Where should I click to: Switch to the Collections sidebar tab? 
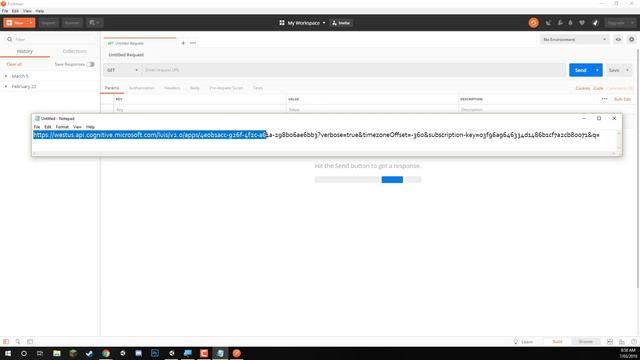(x=75, y=51)
